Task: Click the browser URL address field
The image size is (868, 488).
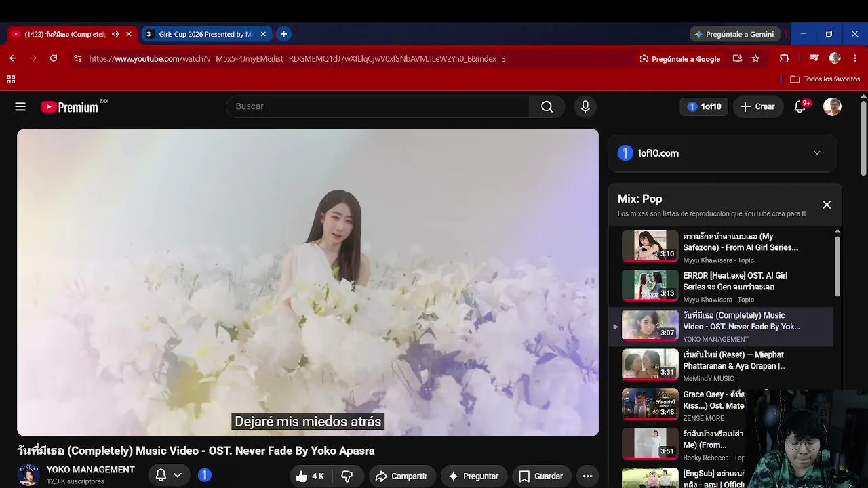Action: pos(297,59)
